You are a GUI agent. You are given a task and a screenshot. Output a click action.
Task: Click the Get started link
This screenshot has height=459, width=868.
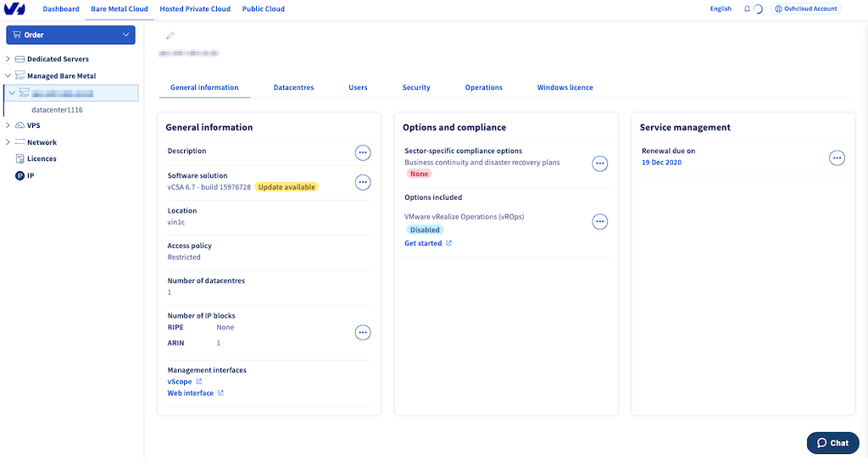(x=423, y=243)
